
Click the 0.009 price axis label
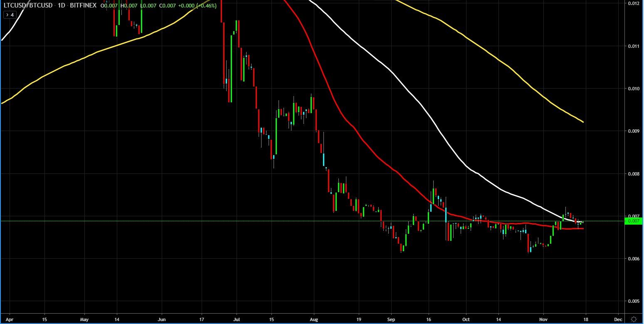(x=634, y=131)
